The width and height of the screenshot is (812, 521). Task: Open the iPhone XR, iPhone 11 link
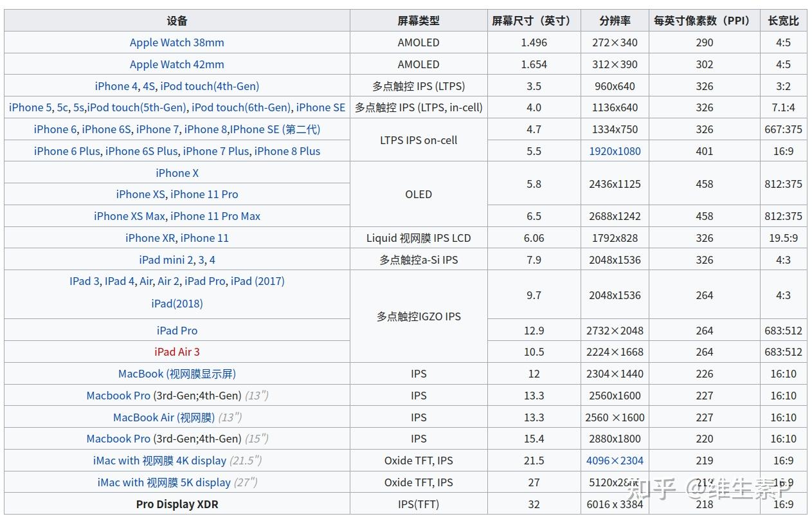[x=177, y=237]
